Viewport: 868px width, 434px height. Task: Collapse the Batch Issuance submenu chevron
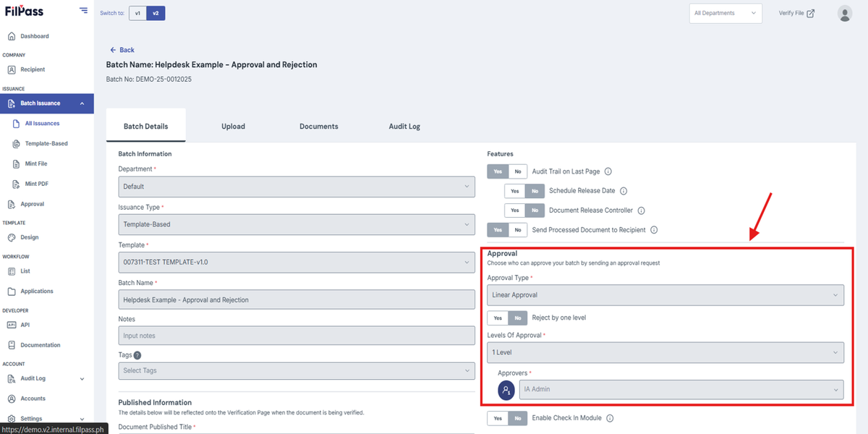(x=82, y=103)
